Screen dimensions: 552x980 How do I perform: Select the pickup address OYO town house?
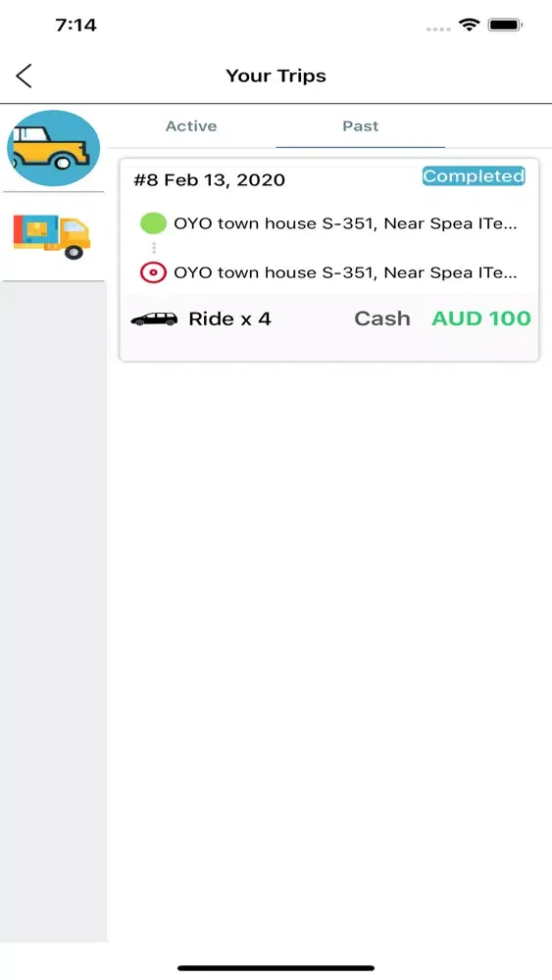tap(346, 223)
